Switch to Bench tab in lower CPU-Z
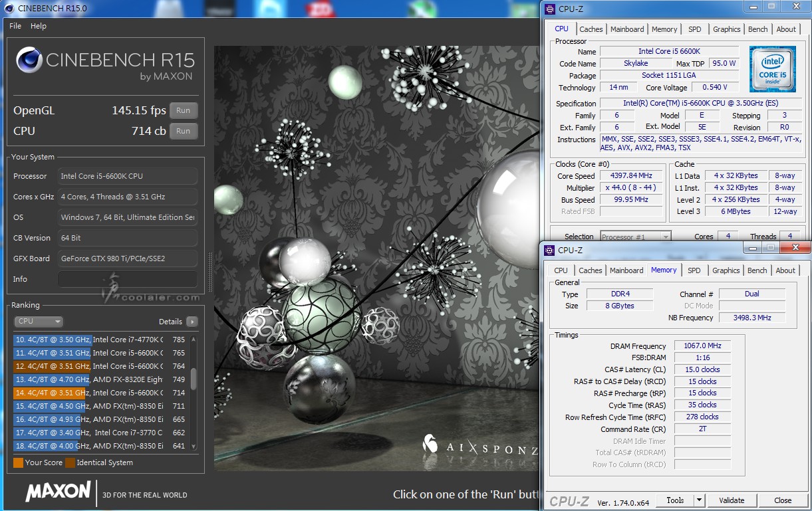The width and height of the screenshot is (812, 511). 757,270
